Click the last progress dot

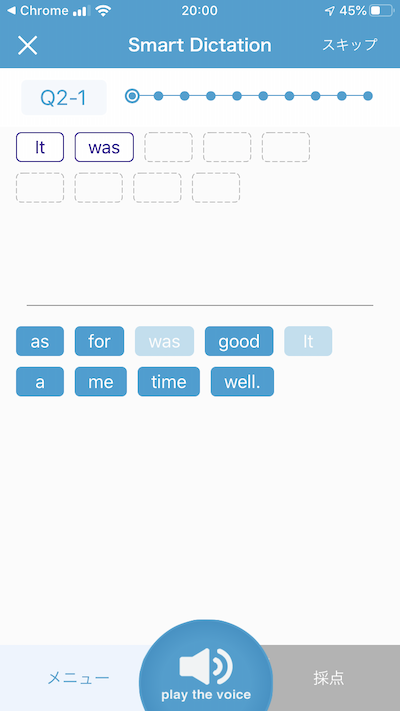pyautogui.click(x=368, y=96)
